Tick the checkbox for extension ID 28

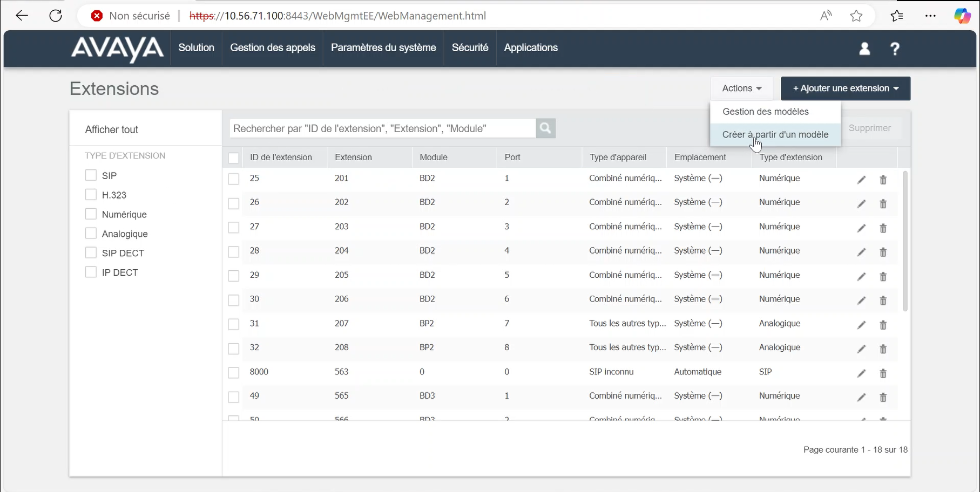click(233, 251)
